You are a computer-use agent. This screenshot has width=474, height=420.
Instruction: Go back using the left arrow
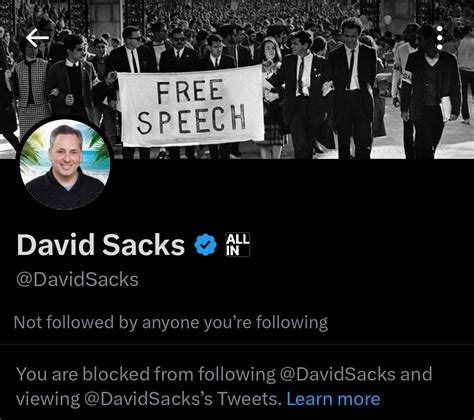coord(37,38)
